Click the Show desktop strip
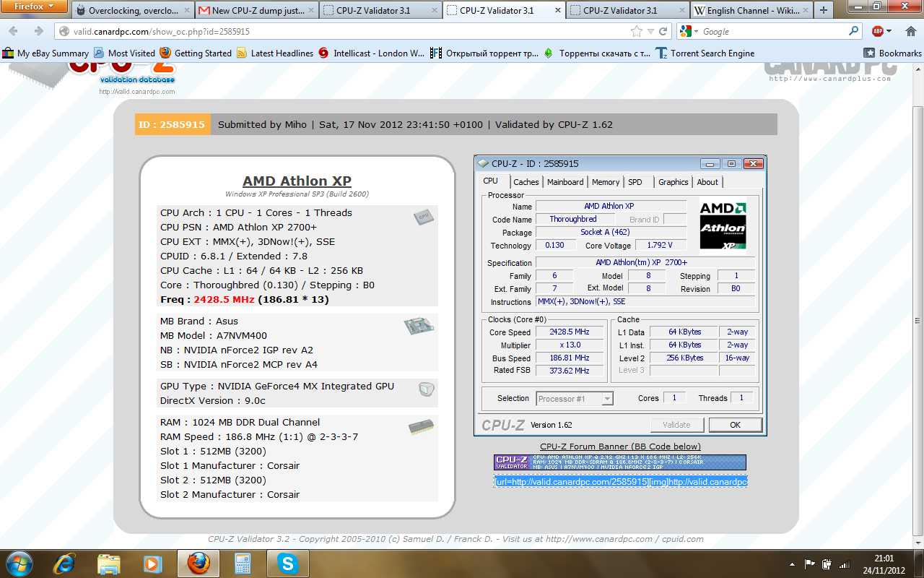The width and height of the screenshot is (924, 578). [919, 563]
